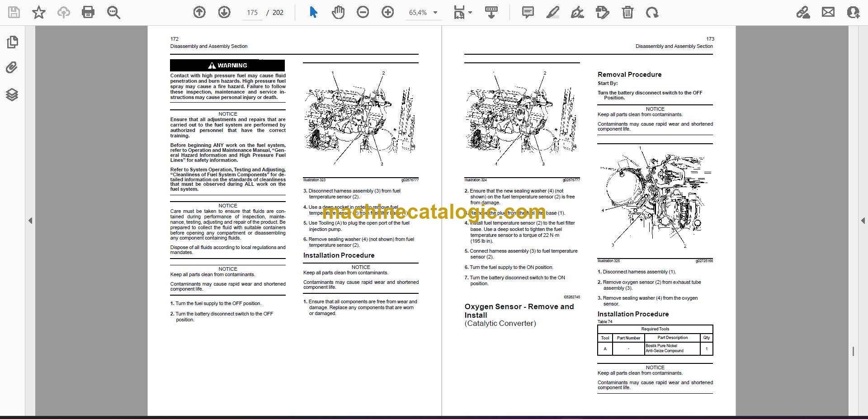
Task: Delete with the trash can icon
Action: 627,12
